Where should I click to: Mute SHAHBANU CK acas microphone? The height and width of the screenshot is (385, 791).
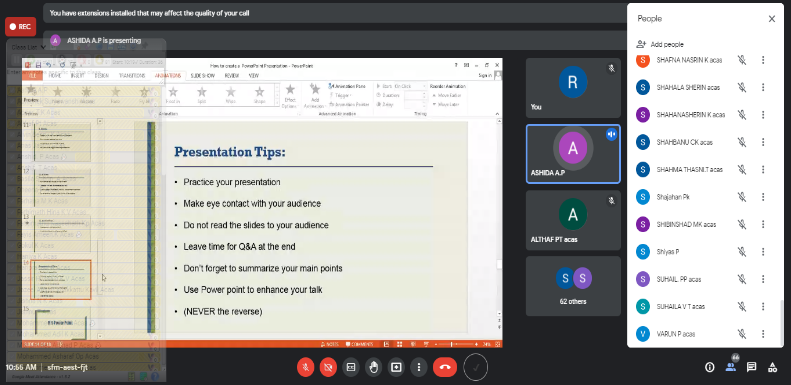742,142
